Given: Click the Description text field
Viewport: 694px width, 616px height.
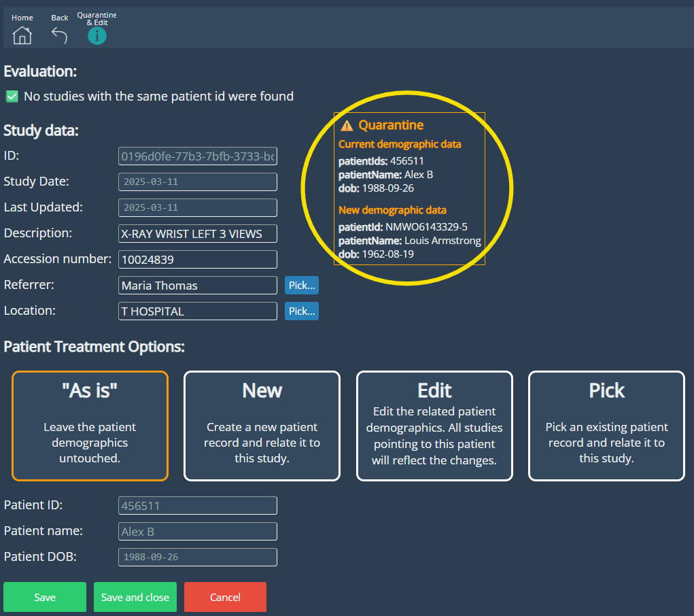Looking at the screenshot, I should point(198,234).
